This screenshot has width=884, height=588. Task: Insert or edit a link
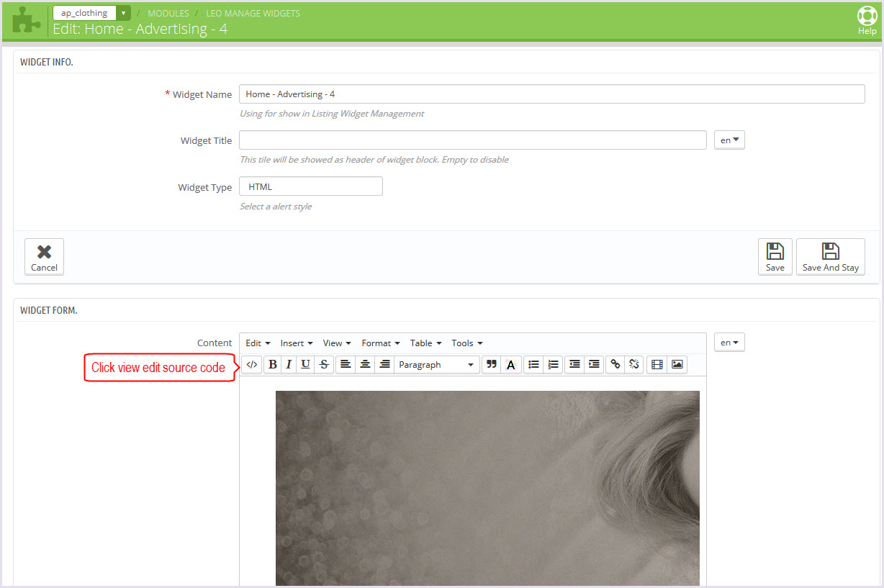pyautogui.click(x=615, y=365)
